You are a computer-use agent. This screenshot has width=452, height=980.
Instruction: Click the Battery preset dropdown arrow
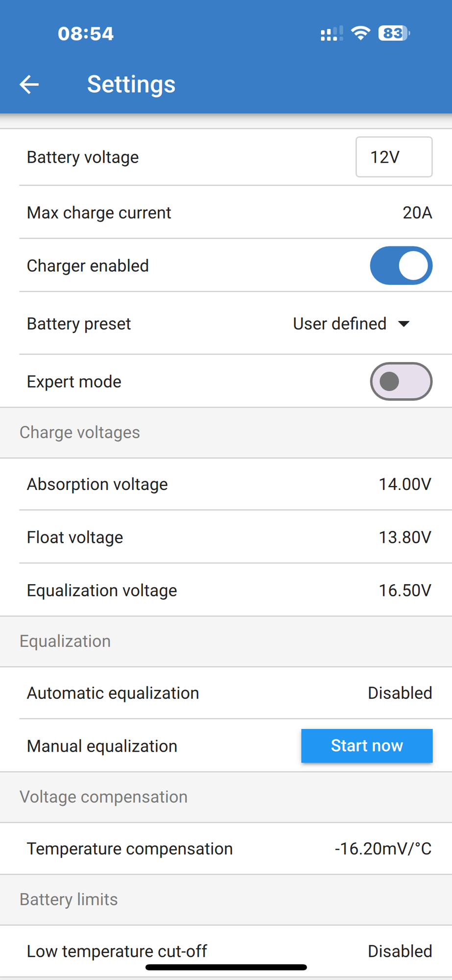(x=404, y=324)
